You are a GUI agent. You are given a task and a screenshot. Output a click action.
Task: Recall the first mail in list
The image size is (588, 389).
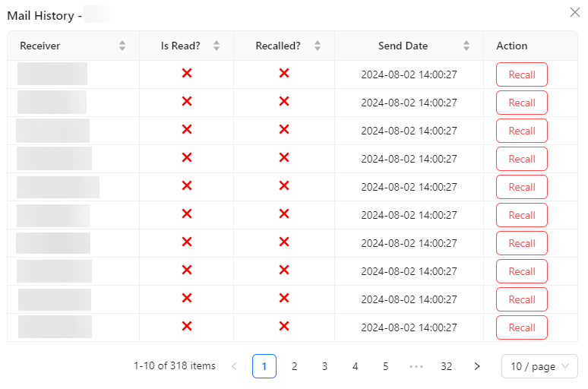[521, 74]
